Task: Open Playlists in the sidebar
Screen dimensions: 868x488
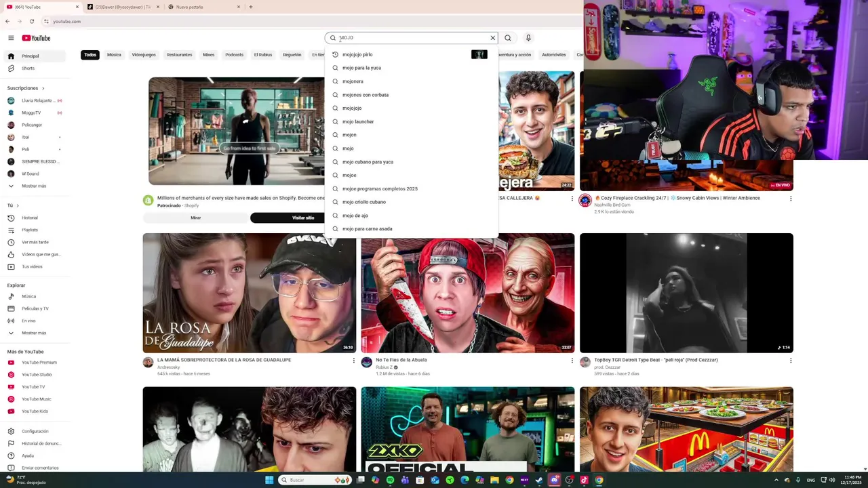Action: [34, 230]
